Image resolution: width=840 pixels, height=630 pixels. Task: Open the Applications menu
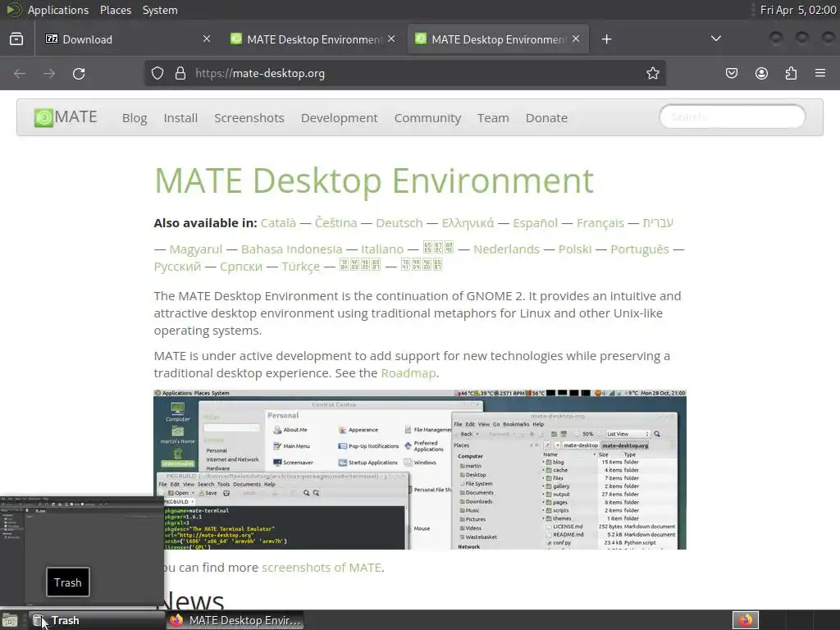click(x=58, y=10)
